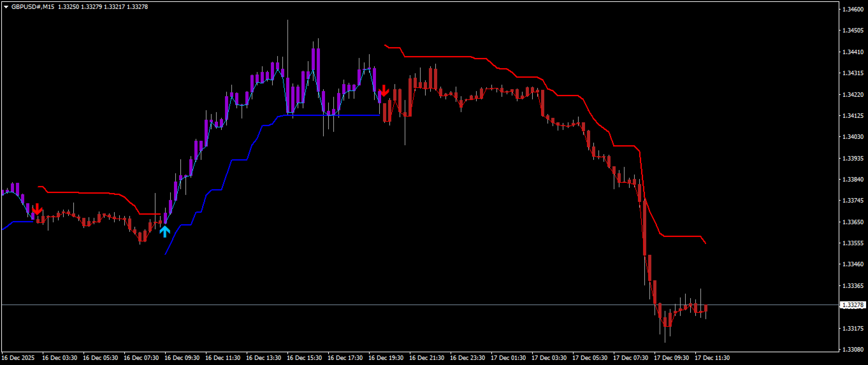Click the 1.34315 price axis label
The image size is (868, 365).
click(x=853, y=73)
